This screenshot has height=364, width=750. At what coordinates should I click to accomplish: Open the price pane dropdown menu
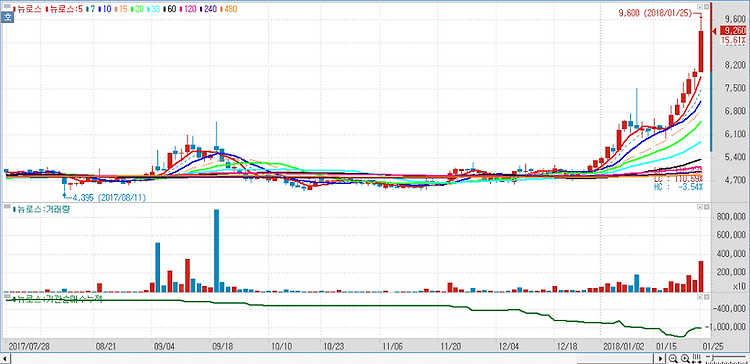[x=700, y=7]
